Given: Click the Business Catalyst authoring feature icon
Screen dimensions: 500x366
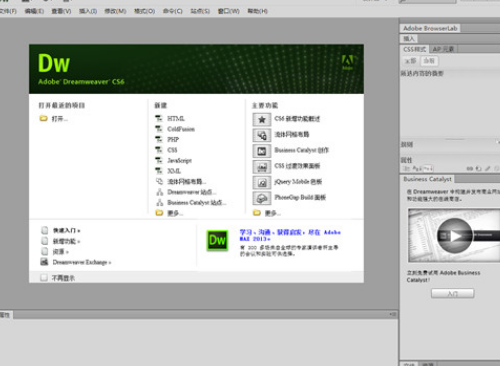Looking at the screenshot, I should [262, 151].
